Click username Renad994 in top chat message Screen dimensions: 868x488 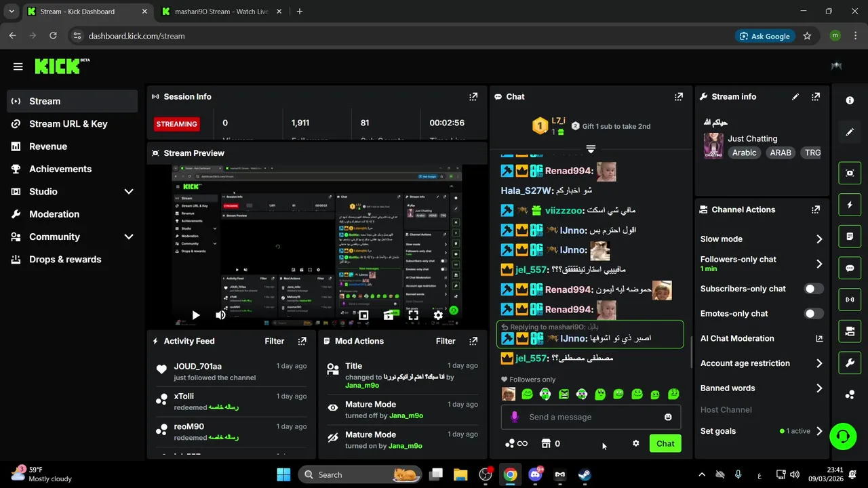click(x=568, y=171)
